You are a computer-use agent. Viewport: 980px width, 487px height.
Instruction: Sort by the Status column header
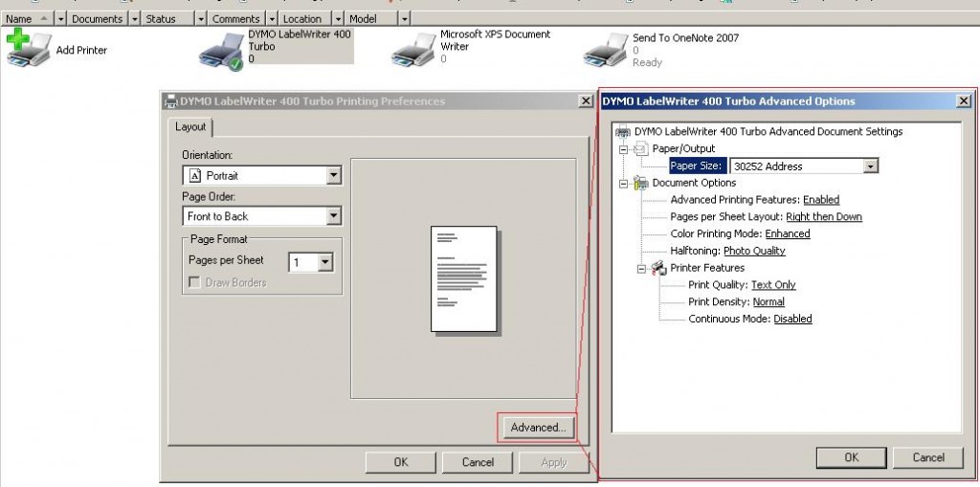[x=167, y=19]
